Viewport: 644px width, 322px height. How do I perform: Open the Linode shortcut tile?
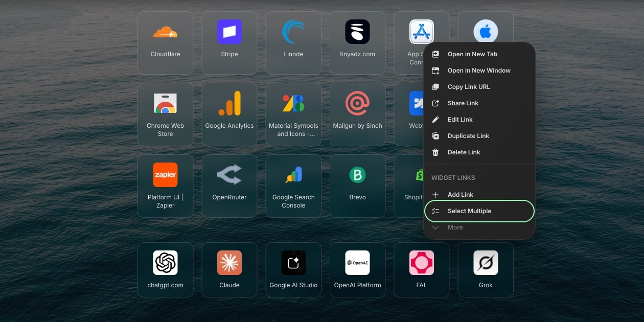293,43
